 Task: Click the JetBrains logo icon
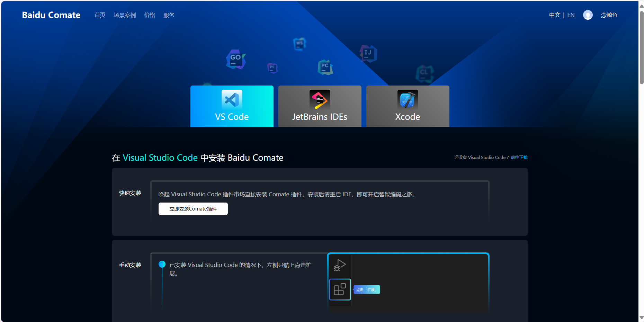coord(320,100)
